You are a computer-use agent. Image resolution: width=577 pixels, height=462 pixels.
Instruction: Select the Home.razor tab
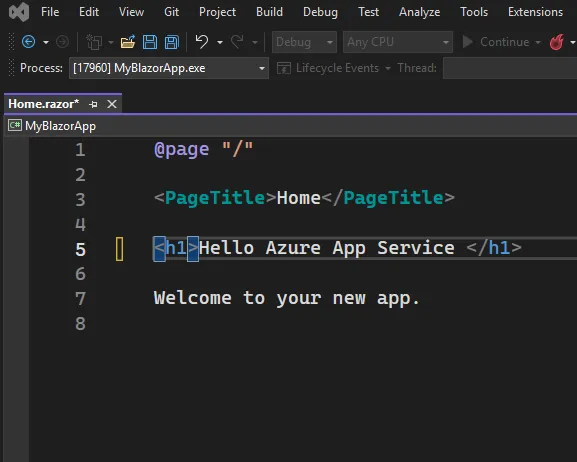[x=43, y=104]
